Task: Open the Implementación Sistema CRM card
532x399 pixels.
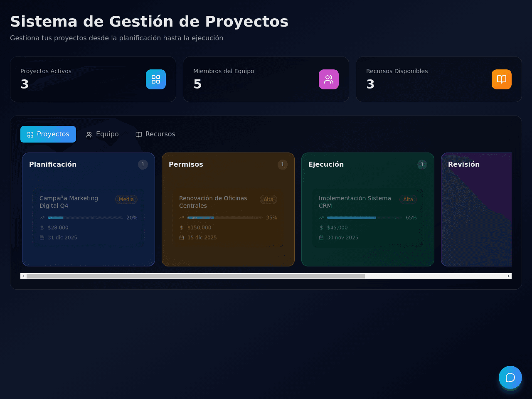Action: coord(368,218)
